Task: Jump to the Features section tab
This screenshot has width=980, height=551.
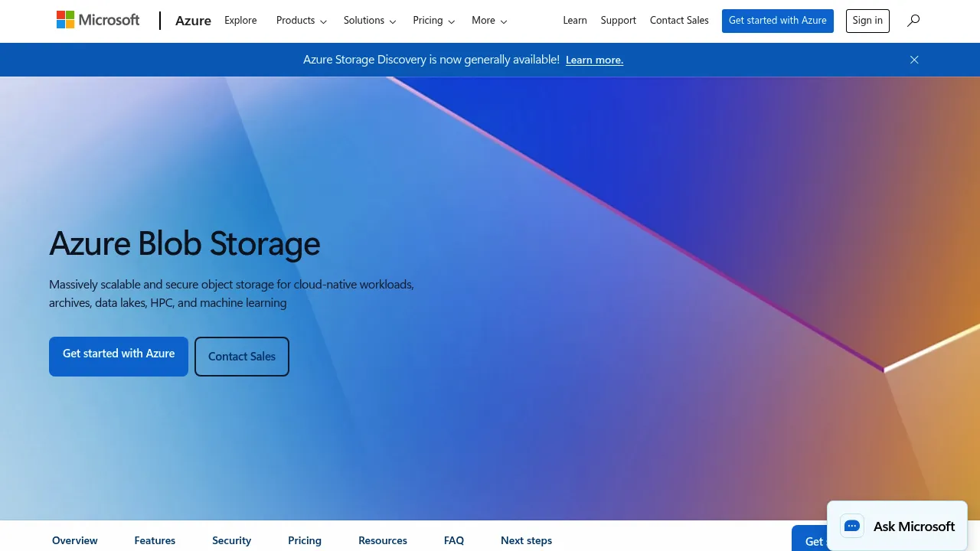Action: [155, 540]
